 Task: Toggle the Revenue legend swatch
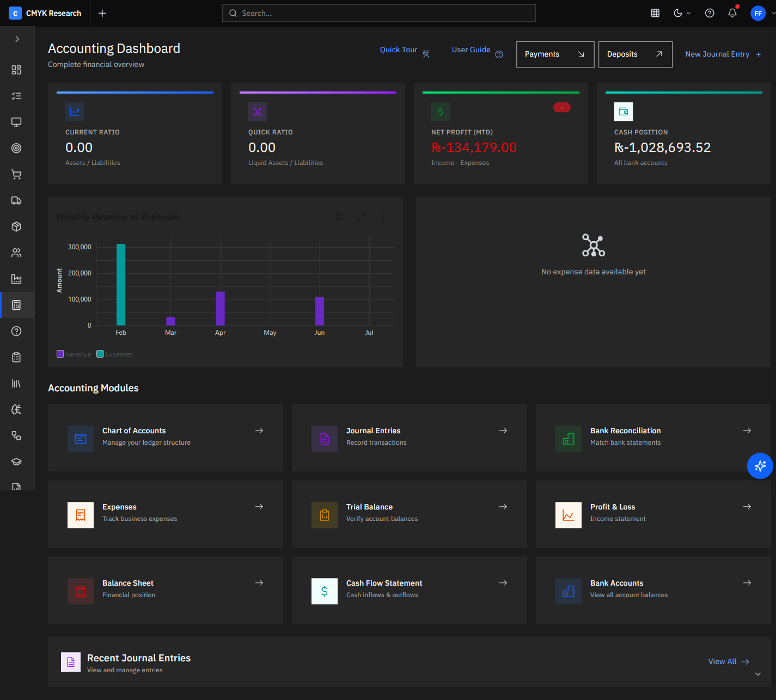[60, 354]
